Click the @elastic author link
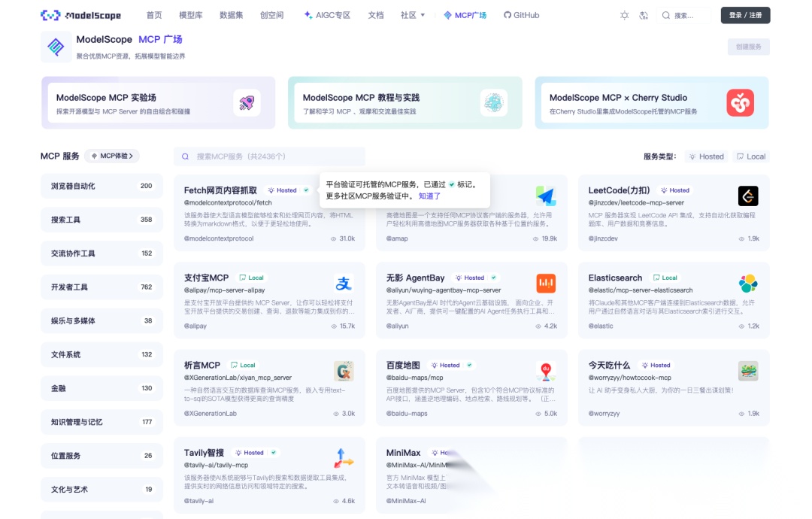The width and height of the screenshot is (812, 519). 601,326
